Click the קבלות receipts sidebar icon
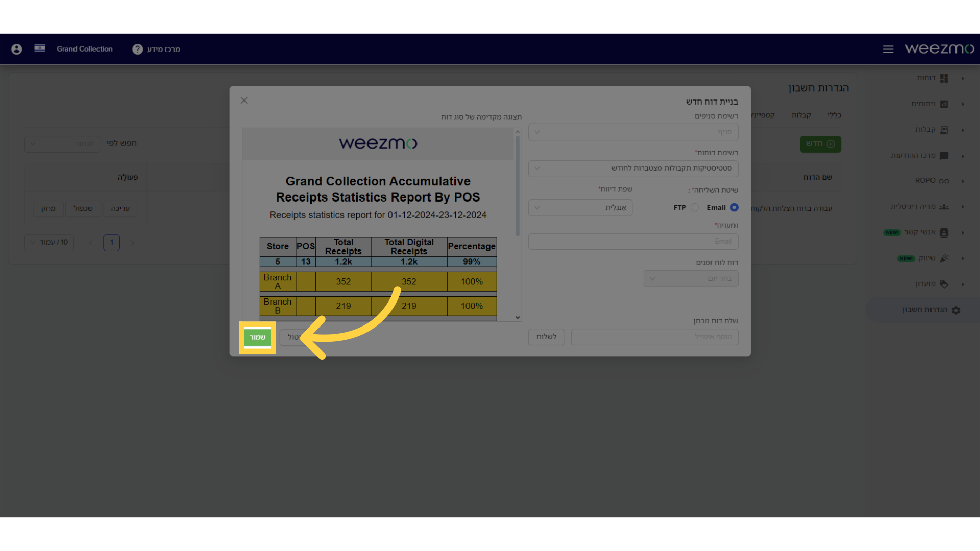 coord(944,130)
